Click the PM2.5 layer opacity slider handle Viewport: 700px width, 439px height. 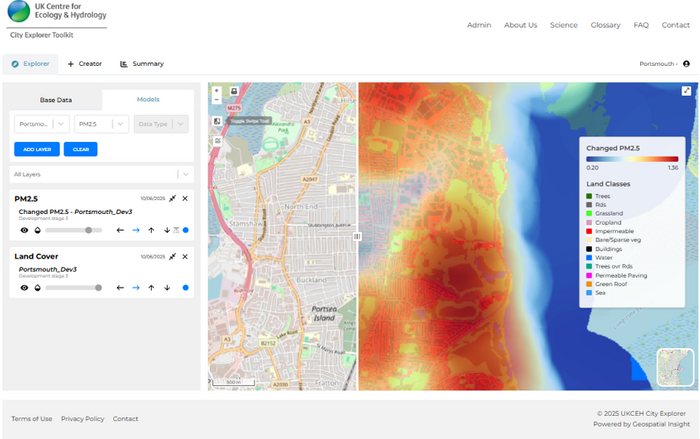(89, 230)
